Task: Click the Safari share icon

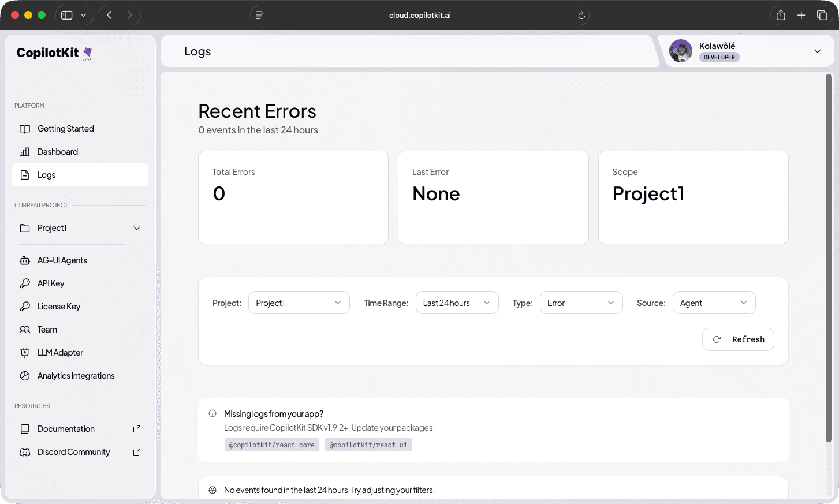Action: point(781,15)
